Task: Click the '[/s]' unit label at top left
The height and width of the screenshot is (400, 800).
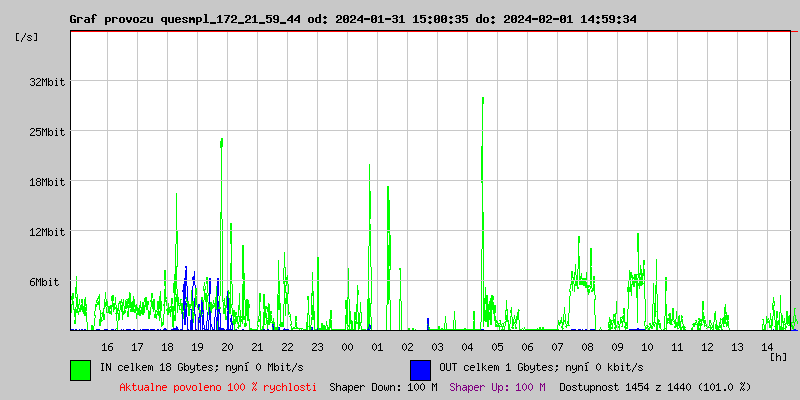Action: [28, 37]
